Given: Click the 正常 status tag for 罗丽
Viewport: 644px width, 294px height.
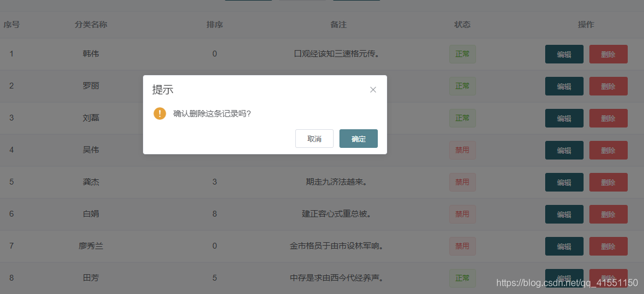Looking at the screenshot, I should pos(463,86).
